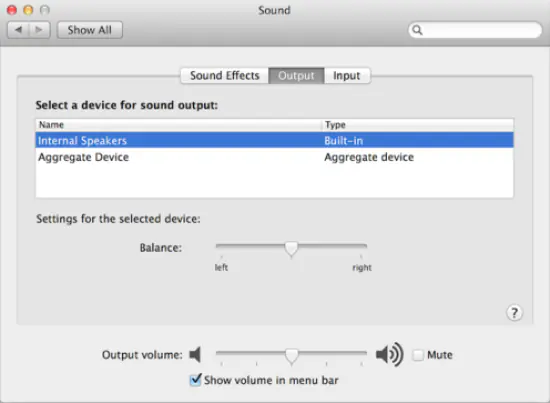This screenshot has width=550, height=403.
Task: Select the Output tab
Action: [x=296, y=76]
